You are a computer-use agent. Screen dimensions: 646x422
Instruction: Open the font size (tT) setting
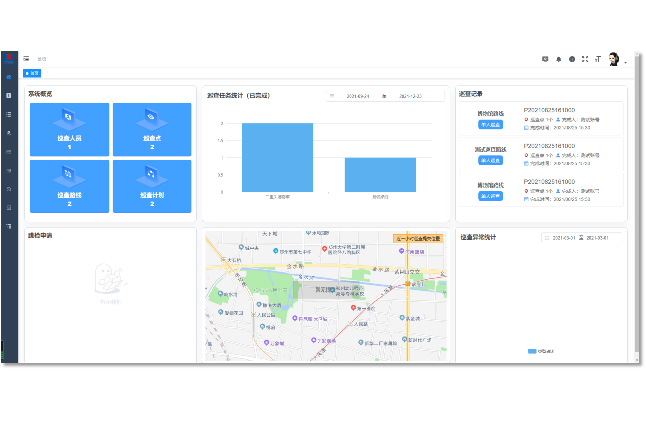[x=597, y=59]
